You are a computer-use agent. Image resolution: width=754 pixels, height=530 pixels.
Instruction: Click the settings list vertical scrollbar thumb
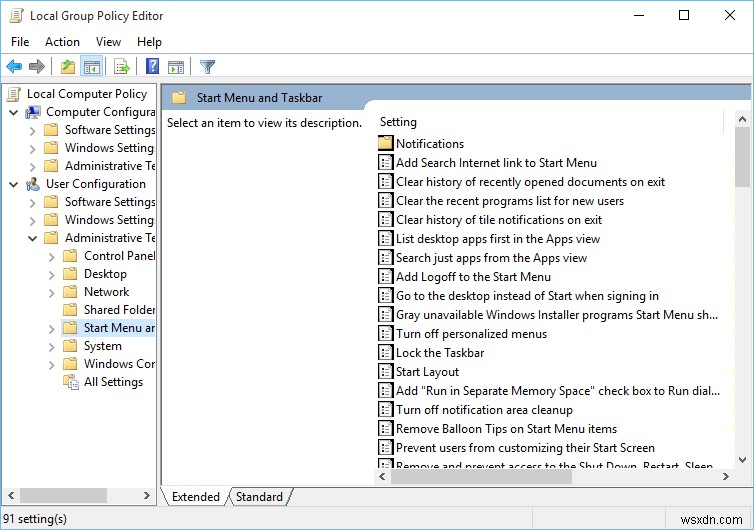742,158
